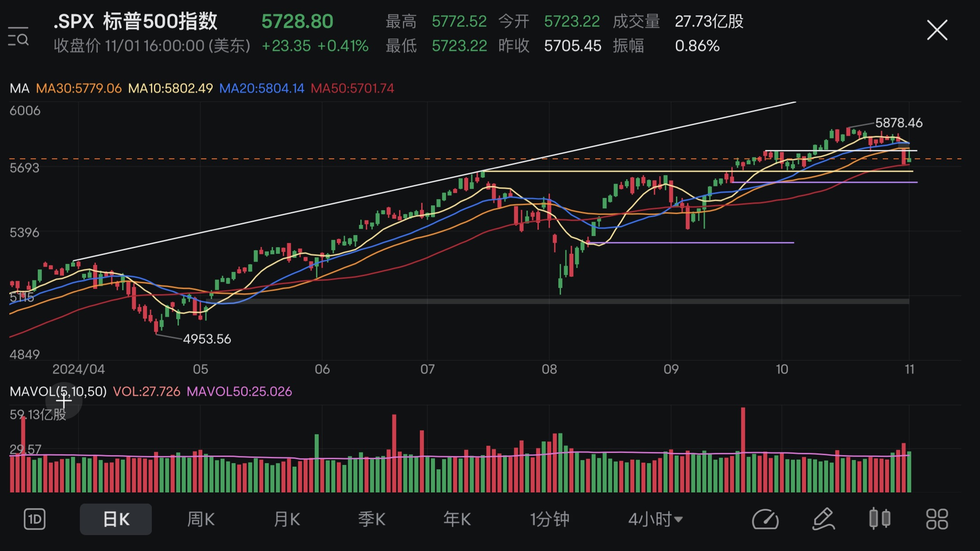
Task: Open the MA indicator label settings
Action: click(x=19, y=88)
